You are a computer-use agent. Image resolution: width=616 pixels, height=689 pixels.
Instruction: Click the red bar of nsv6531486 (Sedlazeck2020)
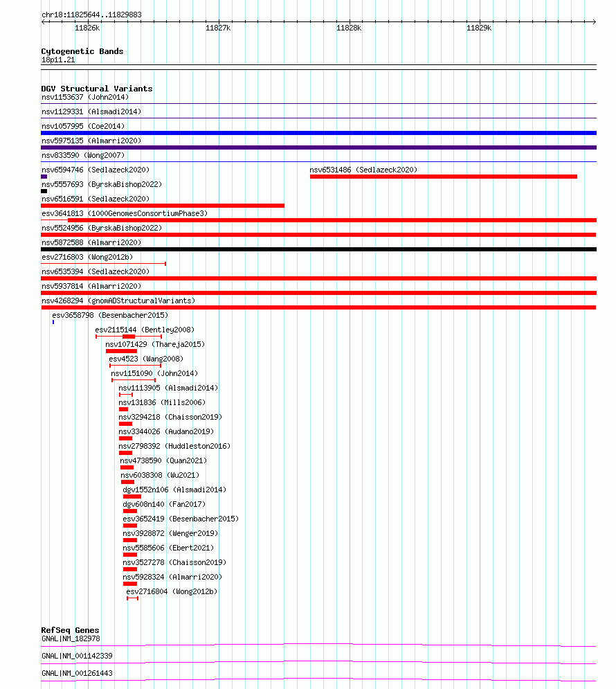click(x=444, y=177)
